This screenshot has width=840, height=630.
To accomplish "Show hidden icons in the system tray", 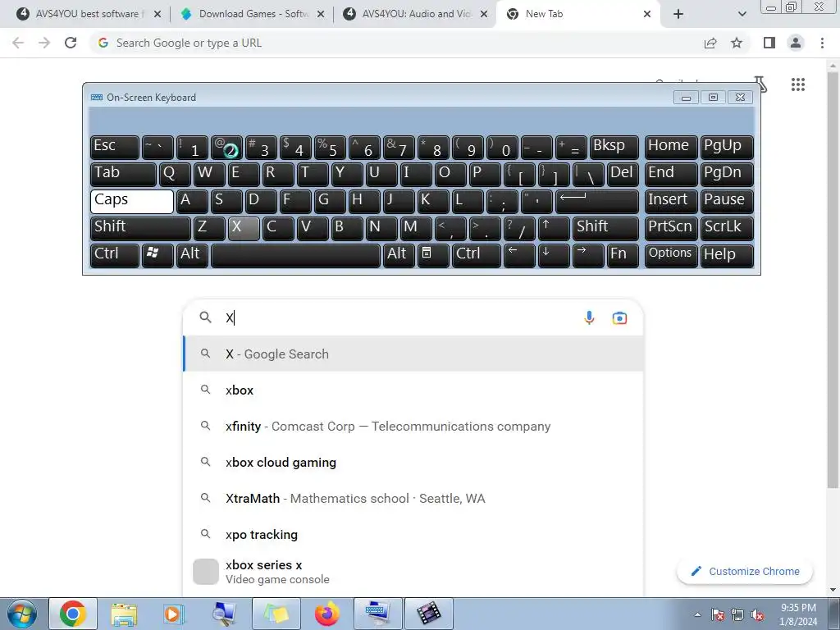I will pos(697,615).
